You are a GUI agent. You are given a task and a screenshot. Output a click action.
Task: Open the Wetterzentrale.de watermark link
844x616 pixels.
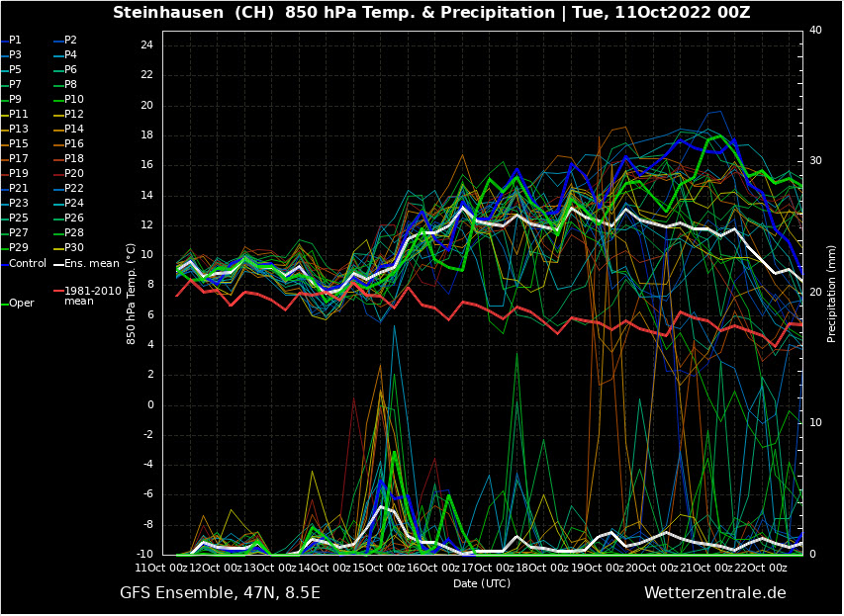tap(714, 593)
